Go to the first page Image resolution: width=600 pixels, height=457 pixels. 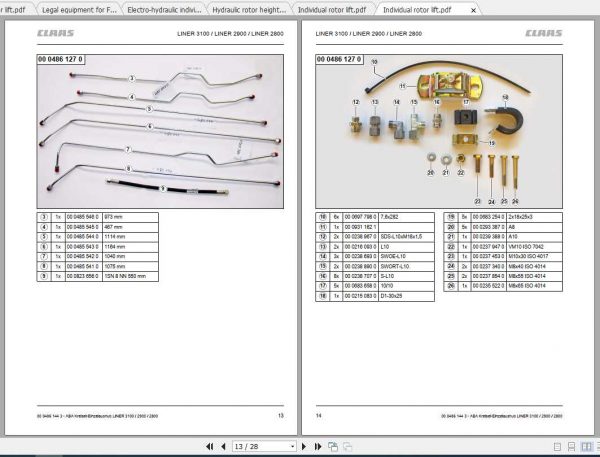click(210, 446)
